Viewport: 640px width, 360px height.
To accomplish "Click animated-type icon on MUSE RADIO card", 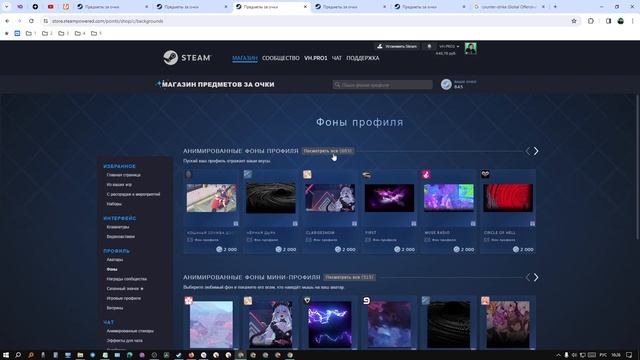I will [473, 224].
